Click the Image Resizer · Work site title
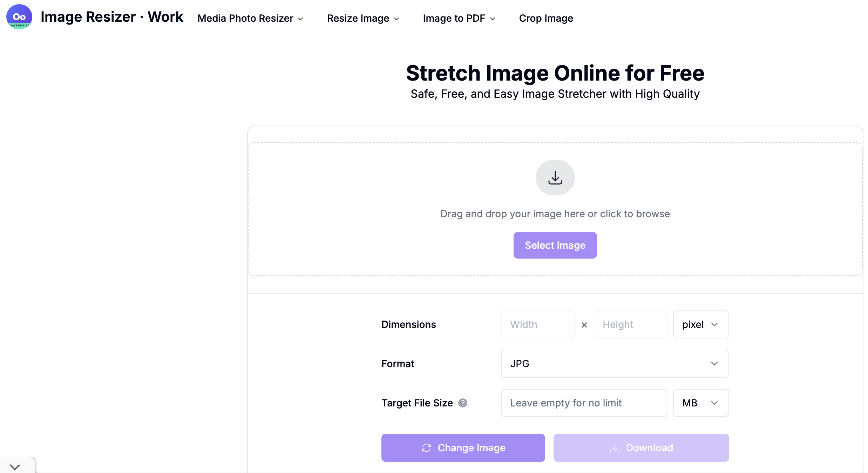This screenshot has height=473, width=868. click(x=112, y=17)
